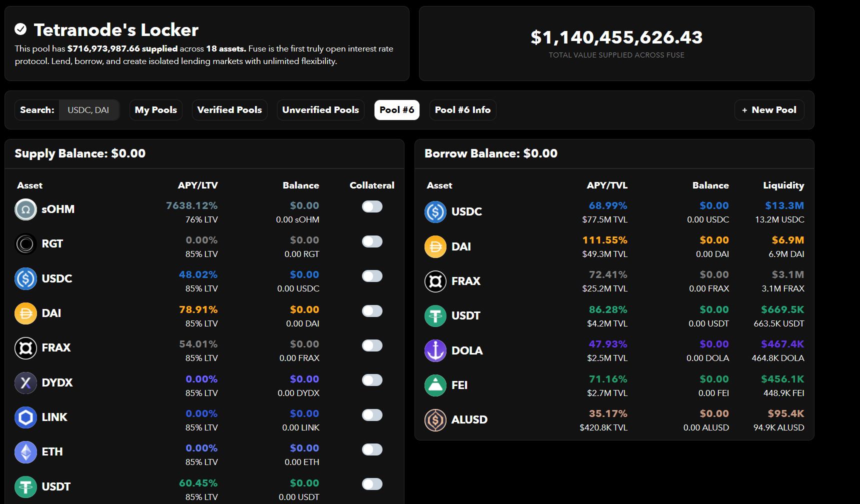Image resolution: width=860 pixels, height=504 pixels.
Task: Click the ETH token icon
Action: tap(25, 452)
